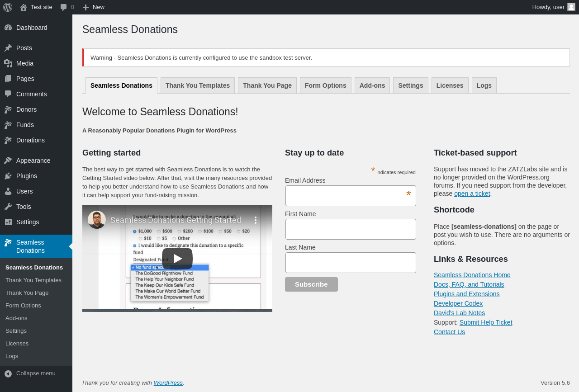Click the Plugins plug icon
Image resolution: width=579 pixels, height=392 pixels.
click(x=8, y=176)
